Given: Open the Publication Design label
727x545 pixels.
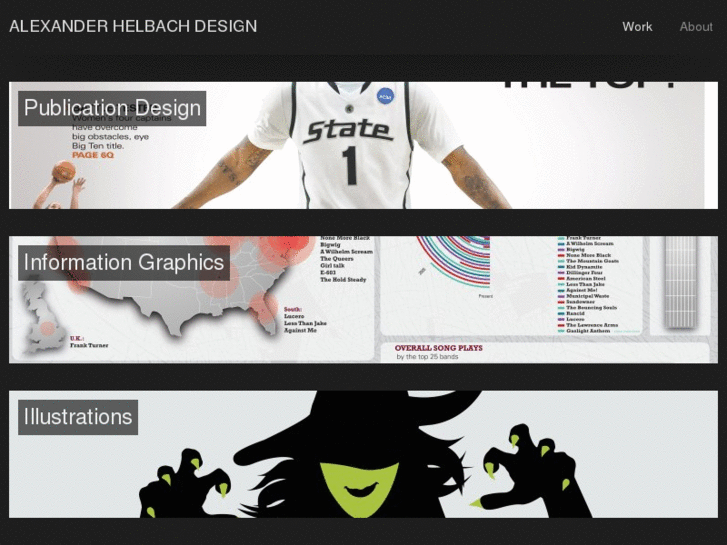Looking at the screenshot, I should 112,108.
